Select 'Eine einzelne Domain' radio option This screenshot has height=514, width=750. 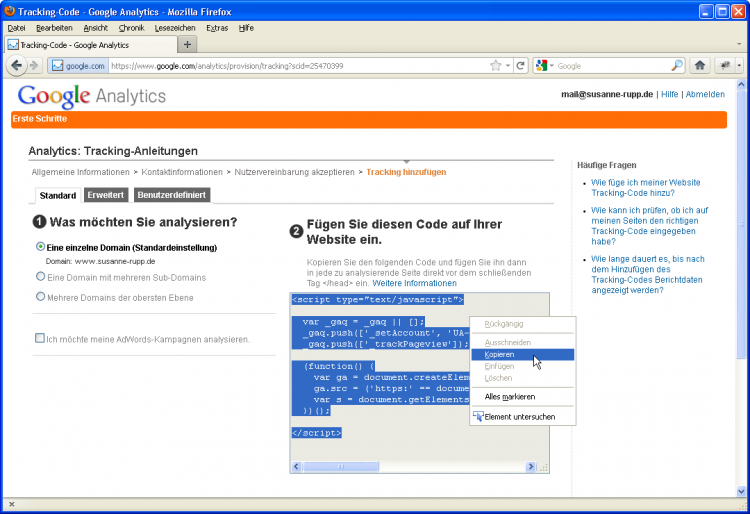click(x=40, y=246)
